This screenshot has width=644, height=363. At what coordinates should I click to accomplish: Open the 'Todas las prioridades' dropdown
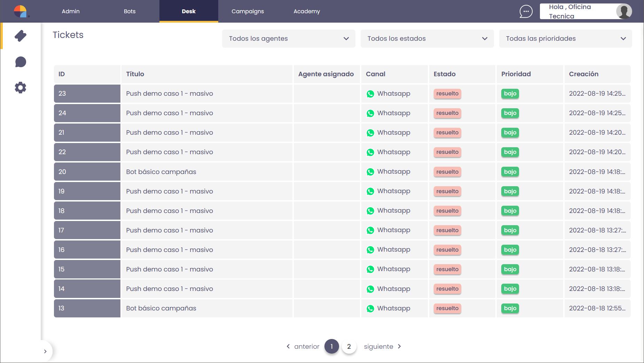click(x=565, y=39)
